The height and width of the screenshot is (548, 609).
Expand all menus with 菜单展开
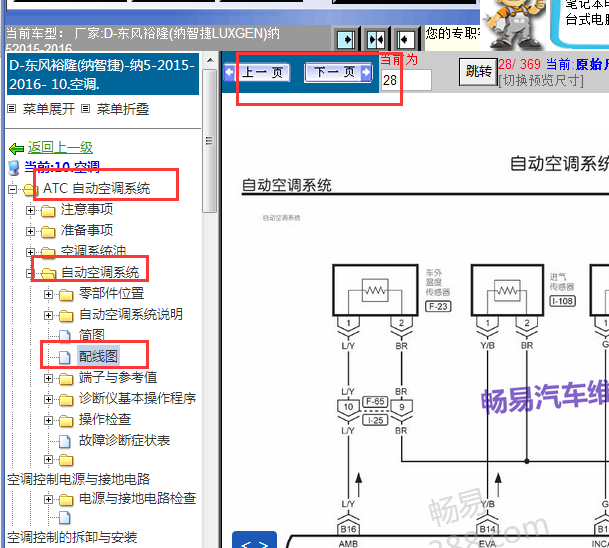49,109
